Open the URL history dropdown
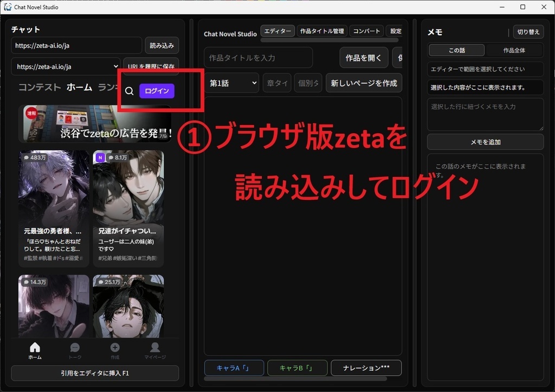Screen dimensions: 555x392 (66, 67)
